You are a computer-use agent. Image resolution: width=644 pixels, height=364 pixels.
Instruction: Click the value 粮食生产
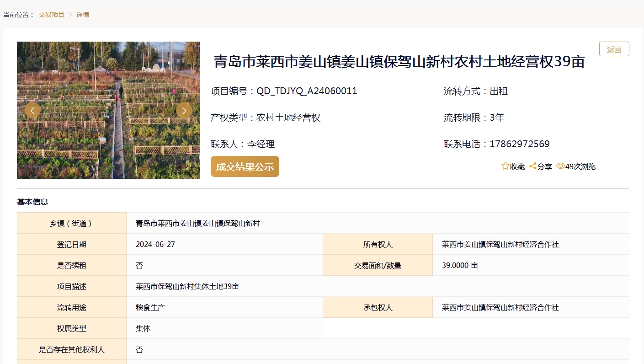[x=150, y=307]
